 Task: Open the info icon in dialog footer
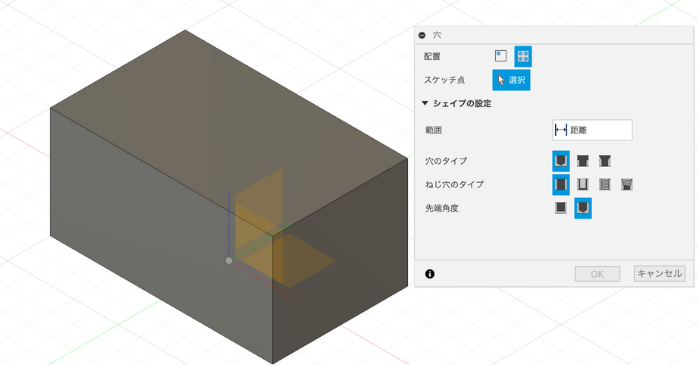[x=430, y=274]
